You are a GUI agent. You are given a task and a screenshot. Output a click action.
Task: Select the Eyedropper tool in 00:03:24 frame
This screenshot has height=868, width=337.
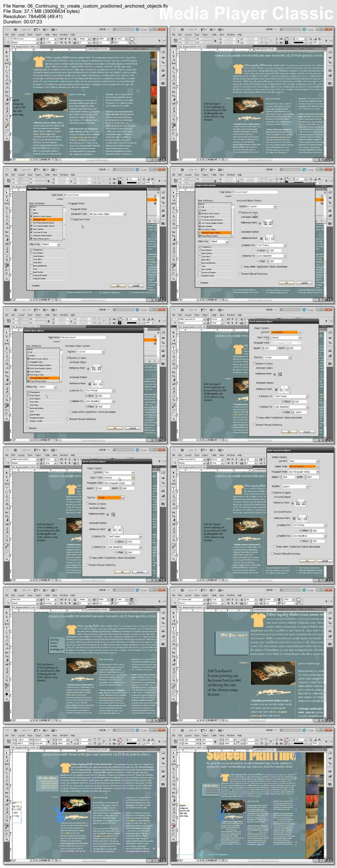[173, 393]
